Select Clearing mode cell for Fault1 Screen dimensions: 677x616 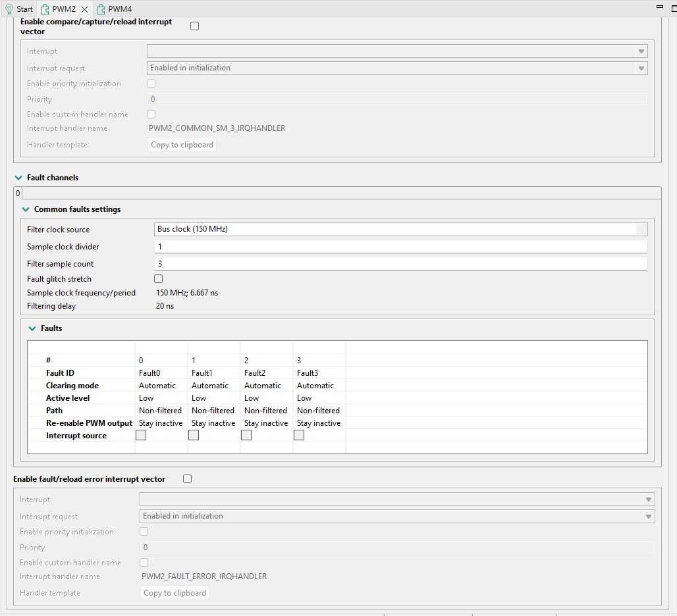214,386
